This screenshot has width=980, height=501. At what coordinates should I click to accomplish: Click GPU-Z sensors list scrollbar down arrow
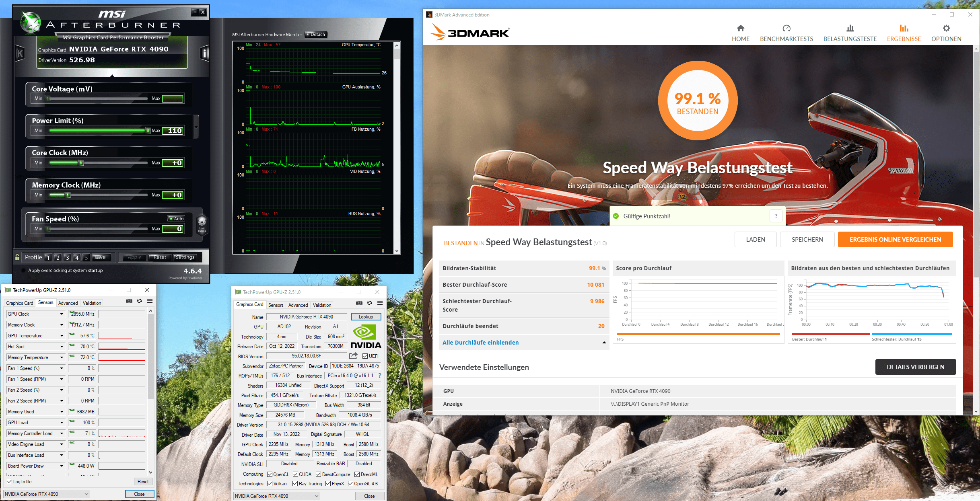tap(150, 472)
